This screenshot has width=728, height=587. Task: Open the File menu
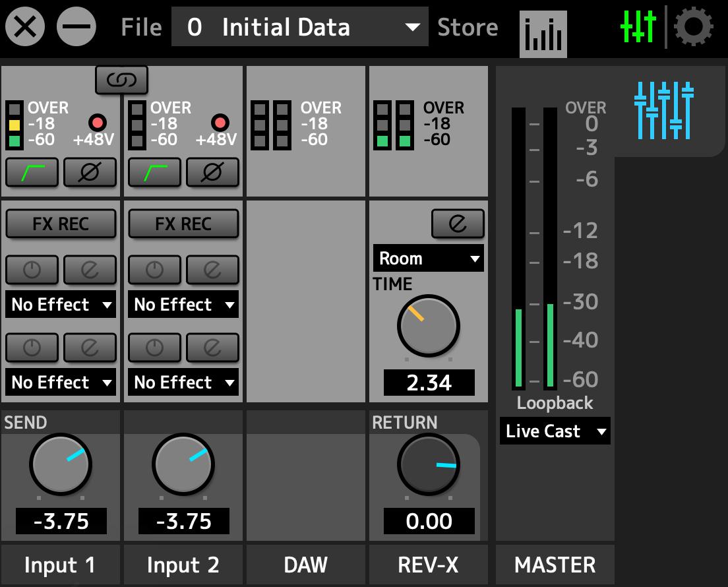click(x=141, y=27)
